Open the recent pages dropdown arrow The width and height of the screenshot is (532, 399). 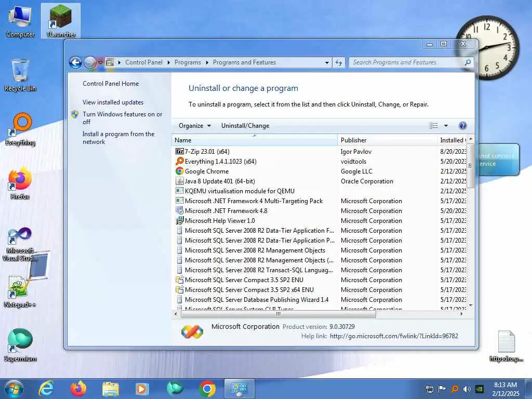100,62
